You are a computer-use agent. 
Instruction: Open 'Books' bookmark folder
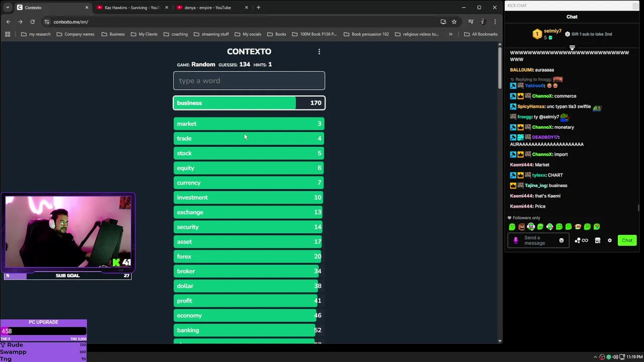pyautogui.click(x=277, y=34)
